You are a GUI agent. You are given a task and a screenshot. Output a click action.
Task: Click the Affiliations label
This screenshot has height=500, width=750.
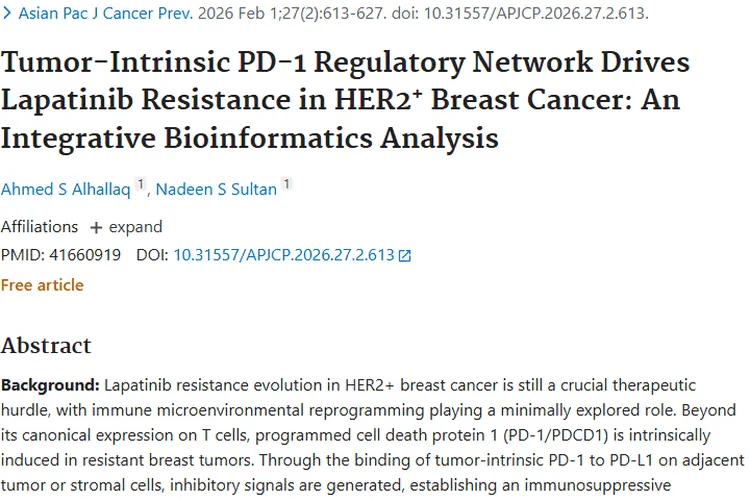click(39, 227)
